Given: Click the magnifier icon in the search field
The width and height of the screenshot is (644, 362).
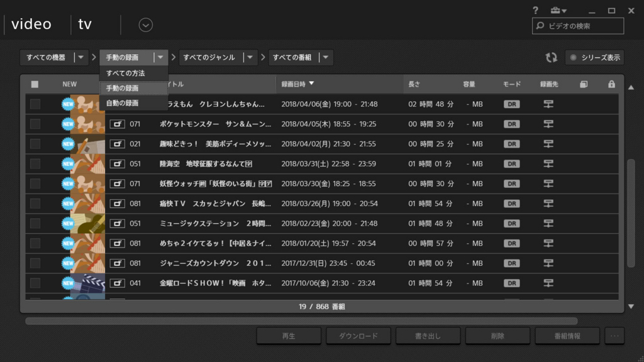Looking at the screenshot, I should click(x=539, y=25).
